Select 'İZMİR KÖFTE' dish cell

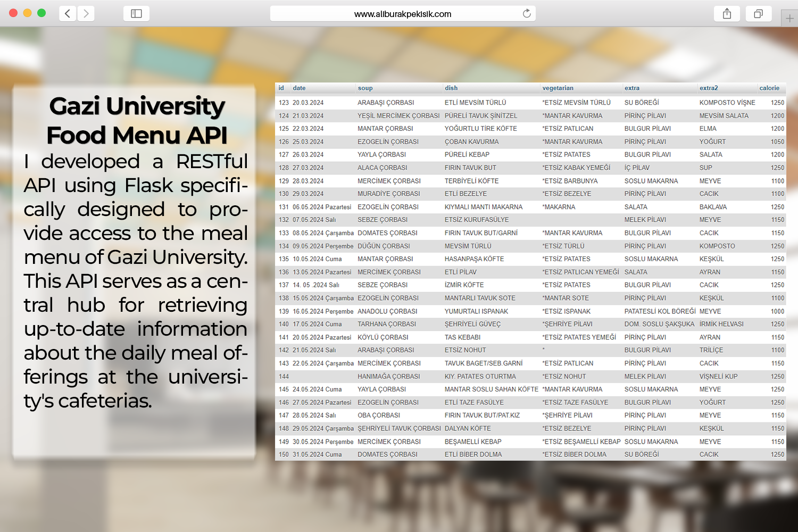click(464, 285)
